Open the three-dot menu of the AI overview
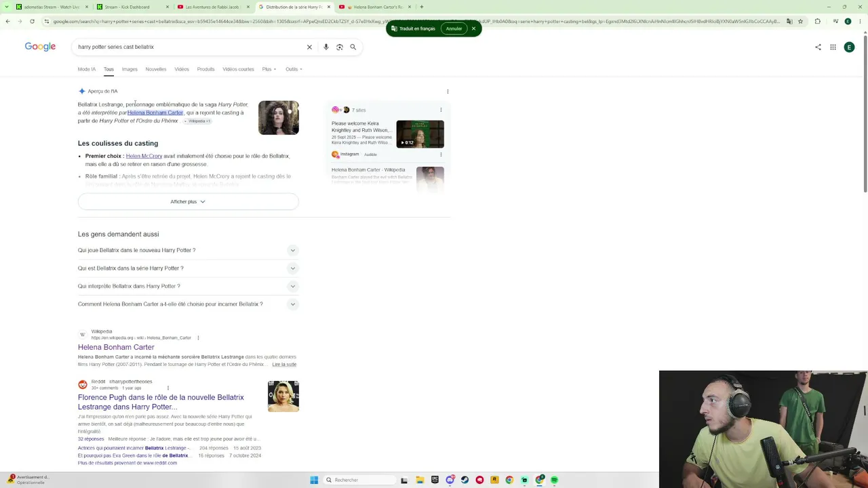868x488 pixels. [x=448, y=91]
